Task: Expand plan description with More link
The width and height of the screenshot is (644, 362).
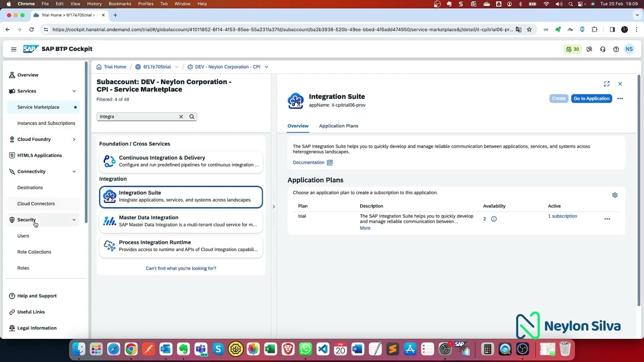Action: pos(365,228)
